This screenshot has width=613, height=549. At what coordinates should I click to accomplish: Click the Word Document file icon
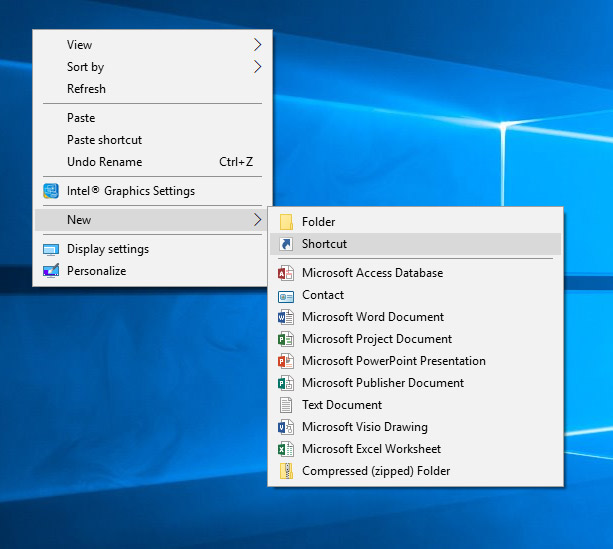point(286,317)
